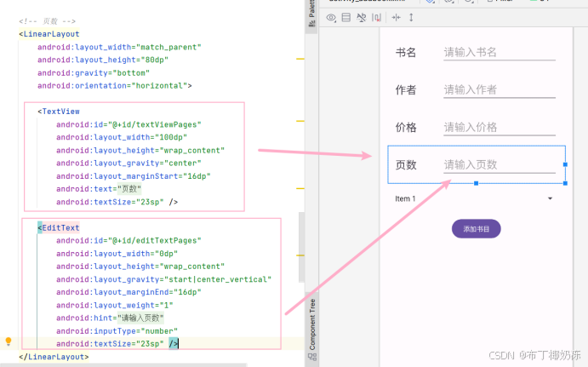Click the android:text="页数" line

coord(99,189)
